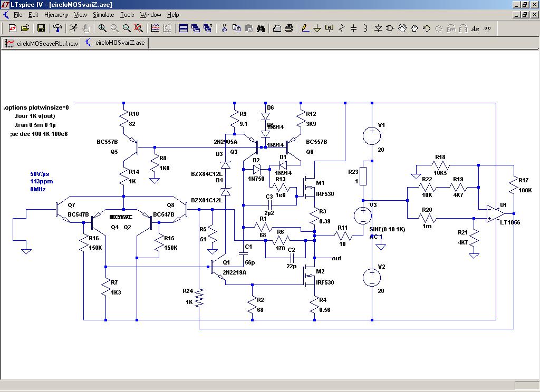
Task: Run the simulation with running man icon
Action: (x=73, y=28)
